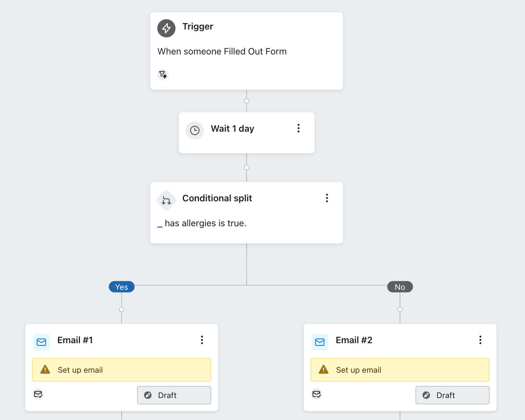
Task: Click smart sending icon under Email #2
Action: click(317, 394)
